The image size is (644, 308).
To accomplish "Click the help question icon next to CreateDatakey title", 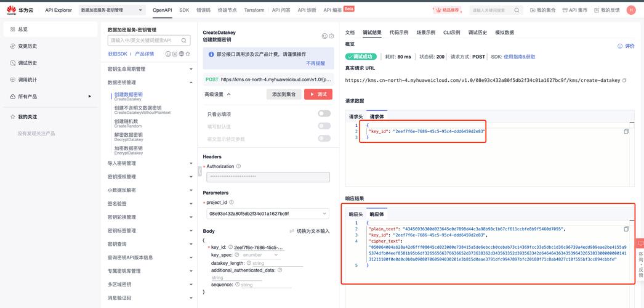I will pyautogui.click(x=331, y=36).
